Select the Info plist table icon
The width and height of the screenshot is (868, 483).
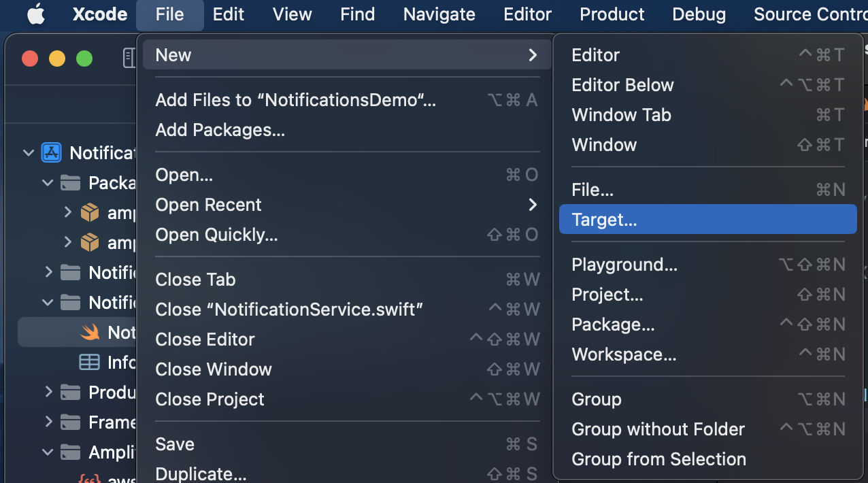click(x=90, y=363)
